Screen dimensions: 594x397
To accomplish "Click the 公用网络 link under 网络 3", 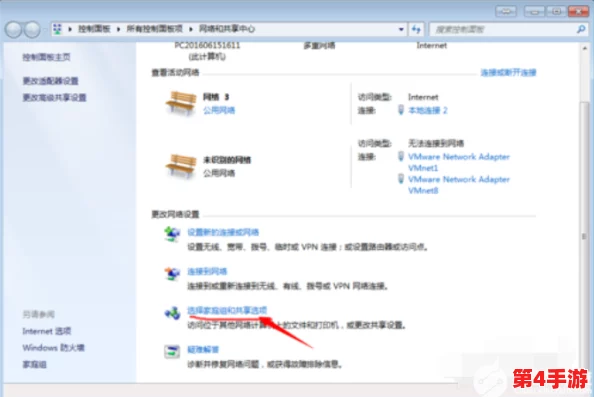I will coord(219,110).
